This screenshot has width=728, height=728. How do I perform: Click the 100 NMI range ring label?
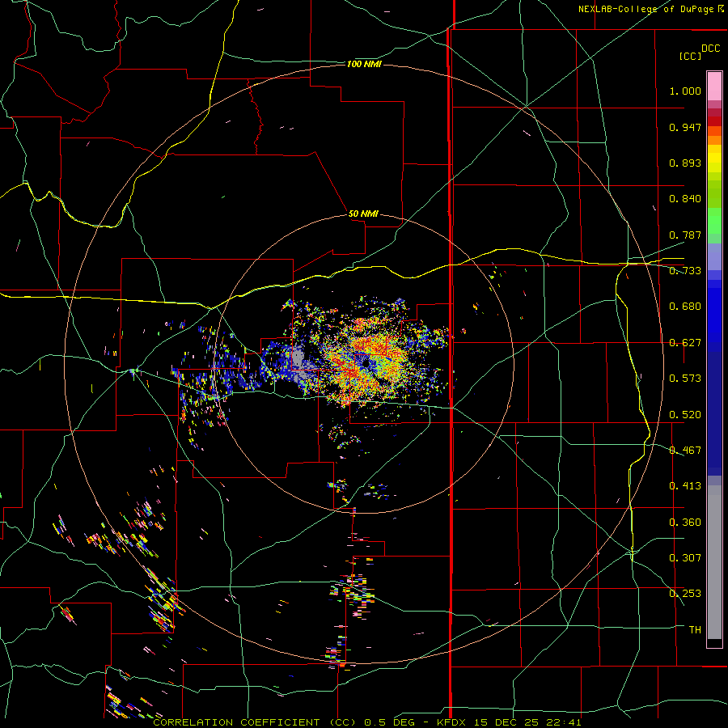pyautogui.click(x=364, y=64)
